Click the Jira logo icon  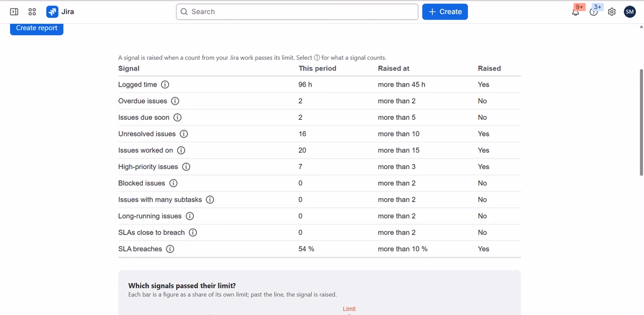(x=52, y=12)
